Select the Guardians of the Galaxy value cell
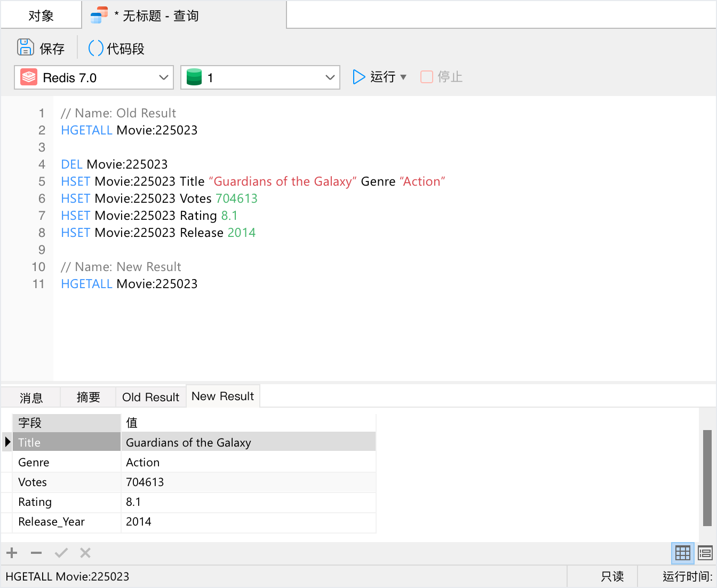 pyautogui.click(x=249, y=442)
